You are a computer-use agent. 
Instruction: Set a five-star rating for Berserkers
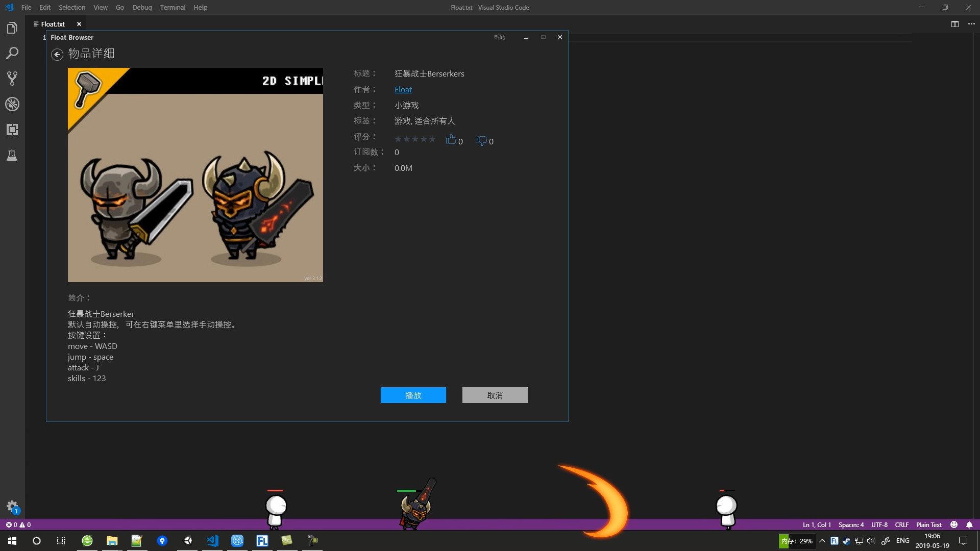pyautogui.click(x=432, y=139)
